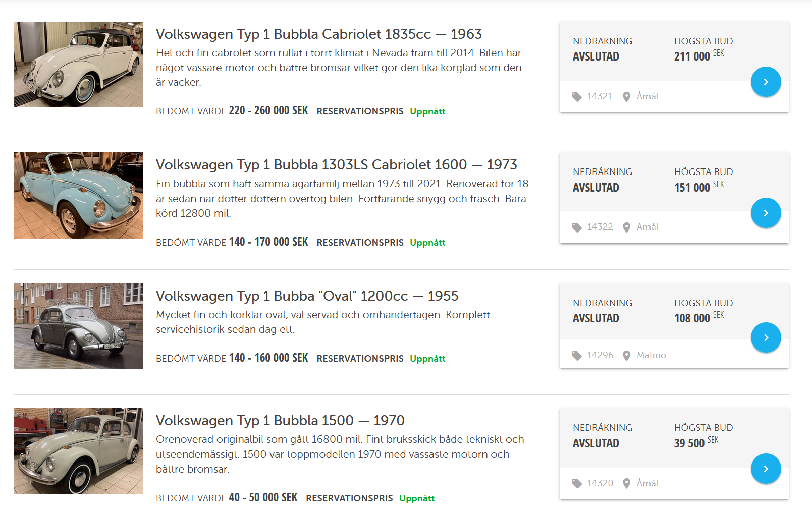View the silver 1955 Oval beetle photo

point(78,326)
